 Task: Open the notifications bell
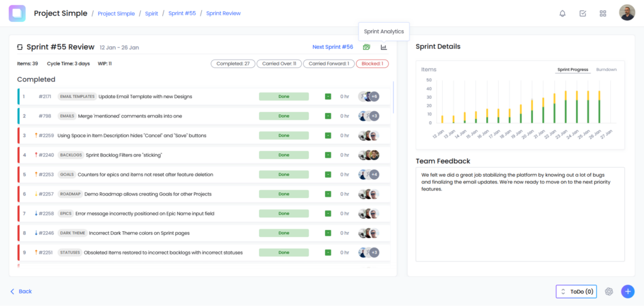click(x=562, y=13)
